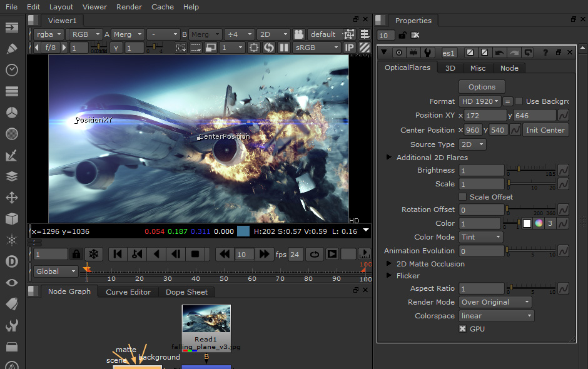Open the Render Mode Over Original dropdown
Image resolution: width=588 pixels, height=369 pixels.
click(x=495, y=302)
